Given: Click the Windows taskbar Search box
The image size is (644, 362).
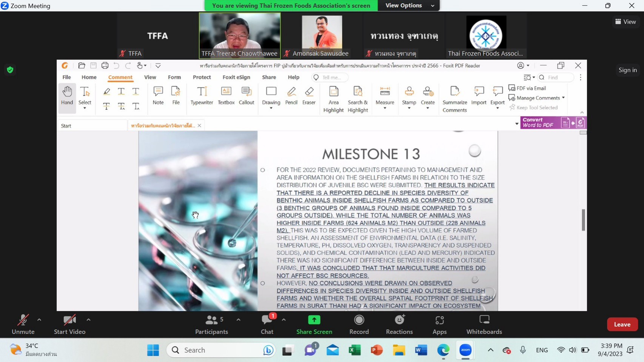Looking at the screenshot, I should click(221, 350).
